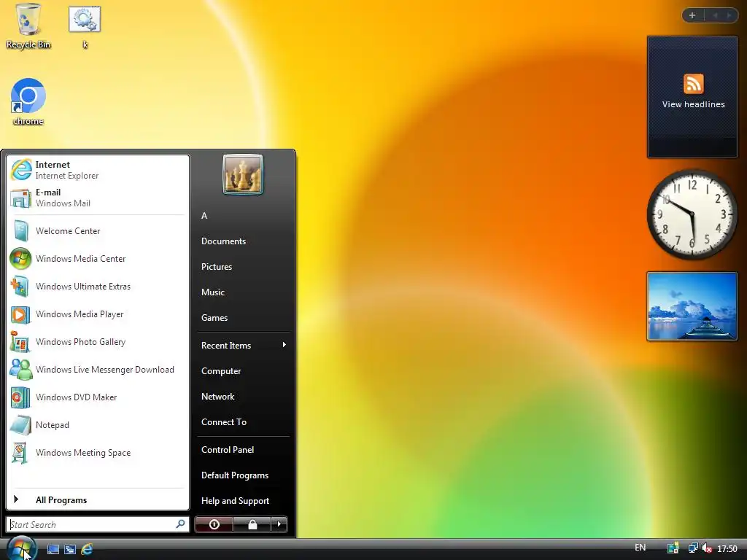Select Windows Live Messenger Download
The width and height of the screenshot is (747, 560).
point(98,370)
